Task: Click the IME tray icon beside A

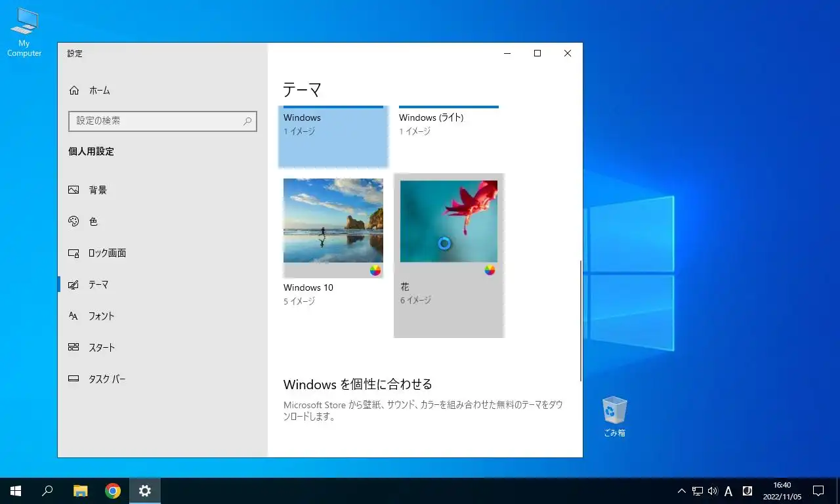Action: (747, 491)
